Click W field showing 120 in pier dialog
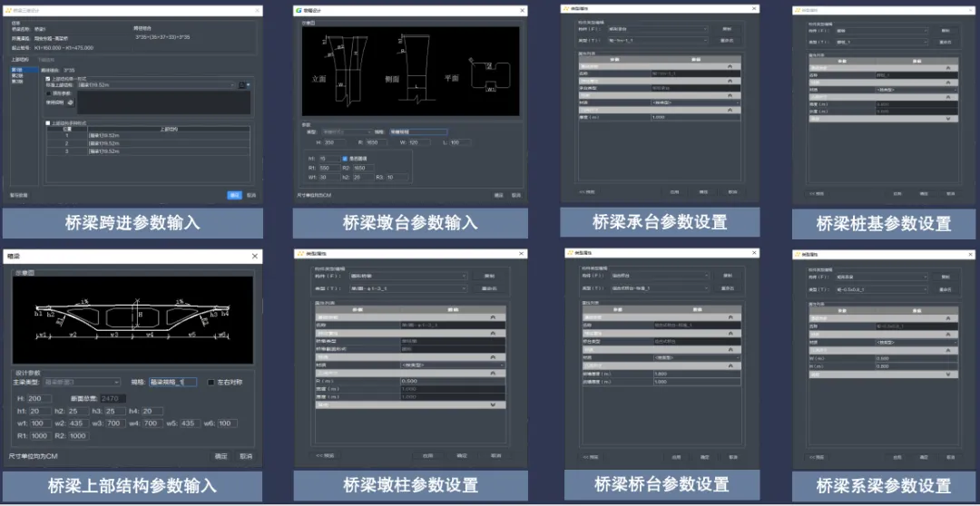The height and width of the screenshot is (506, 980). pyautogui.click(x=418, y=143)
